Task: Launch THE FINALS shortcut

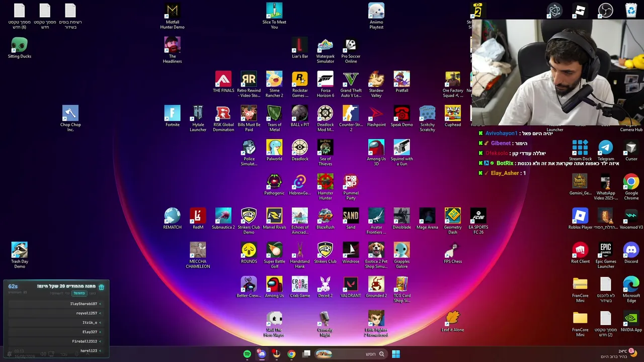Action: coord(223,82)
